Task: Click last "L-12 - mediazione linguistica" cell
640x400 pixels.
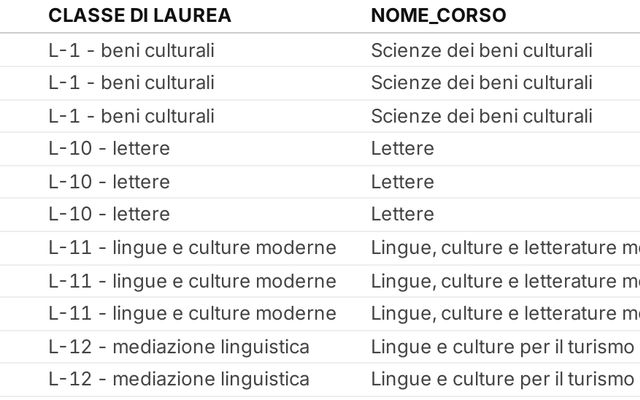Action: [x=179, y=380]
